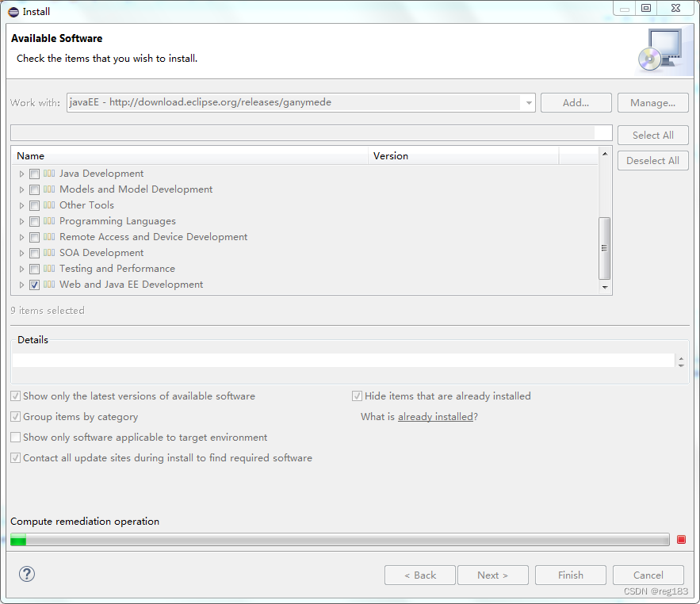Select Web and Java EE Development label

point(132,285)
